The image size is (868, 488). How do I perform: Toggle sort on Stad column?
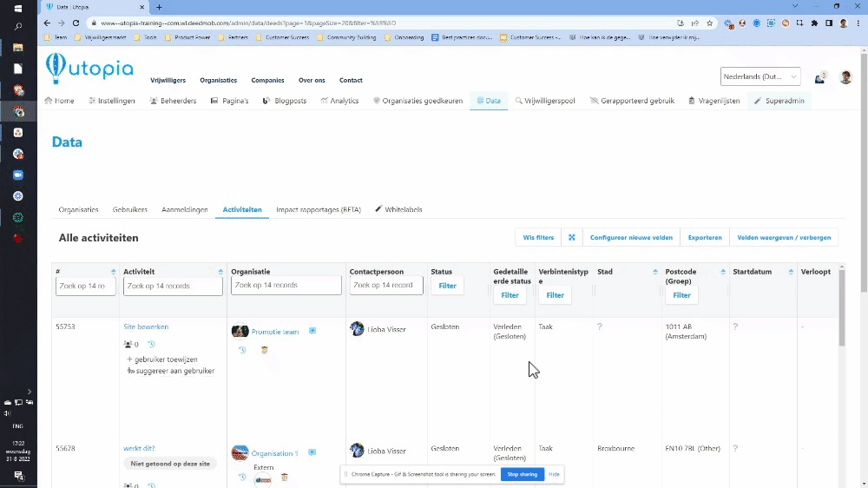pyautogui.click(x=654, y=272)
